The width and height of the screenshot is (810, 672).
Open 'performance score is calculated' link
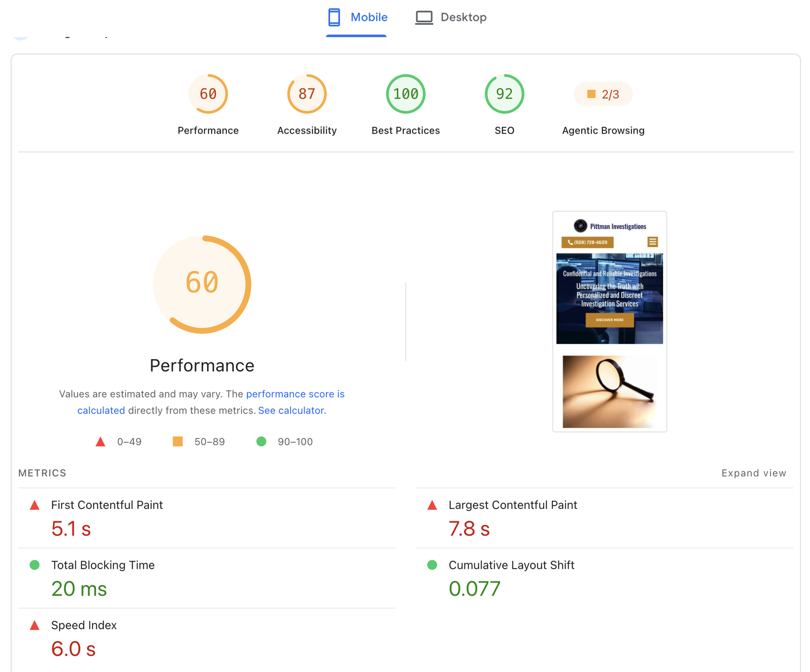click(295, 394)
